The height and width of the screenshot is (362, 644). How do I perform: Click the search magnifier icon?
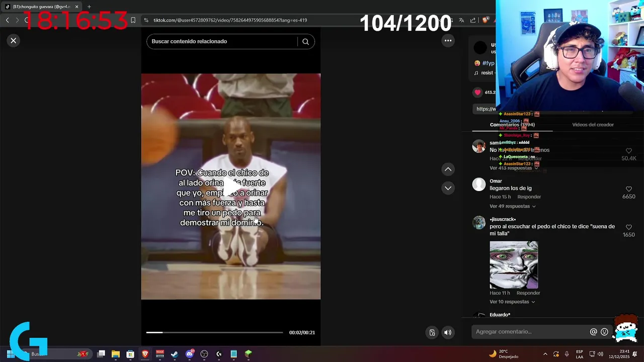point(305,42)
